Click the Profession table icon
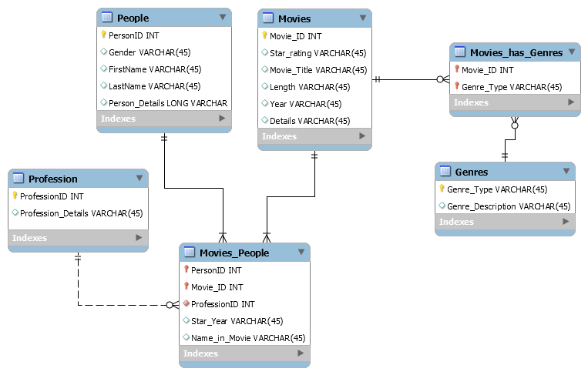This screenshot has width=588, height=375. [18, 178]
